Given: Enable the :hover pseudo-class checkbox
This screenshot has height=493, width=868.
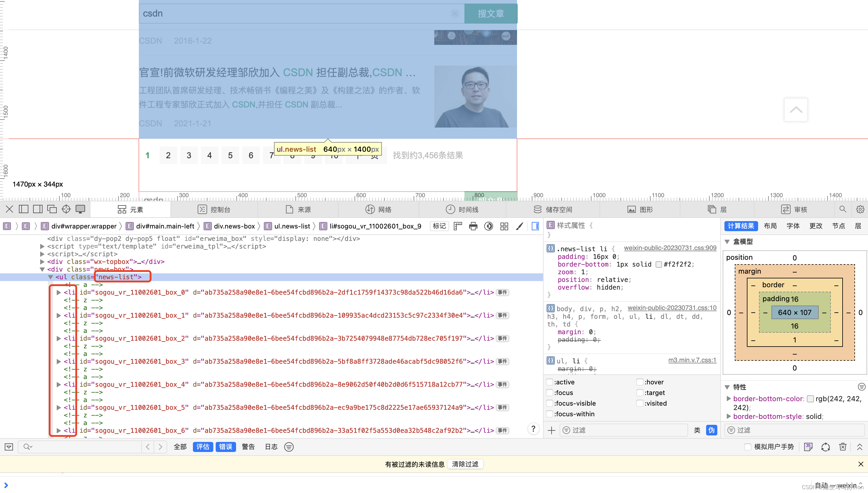Looking at the screenshot, I should pyautogui.click(x=639, y=382).
